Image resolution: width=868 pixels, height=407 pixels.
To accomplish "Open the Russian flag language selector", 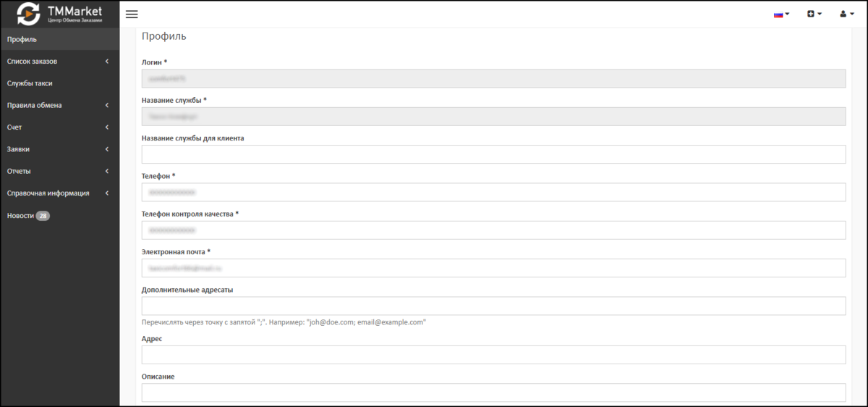I will coord(781,14).
